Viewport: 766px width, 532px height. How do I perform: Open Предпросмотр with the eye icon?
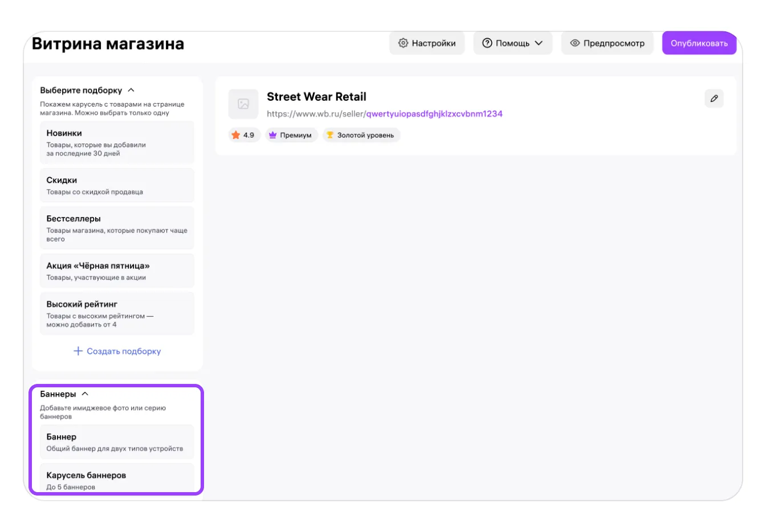pos(608,43)
